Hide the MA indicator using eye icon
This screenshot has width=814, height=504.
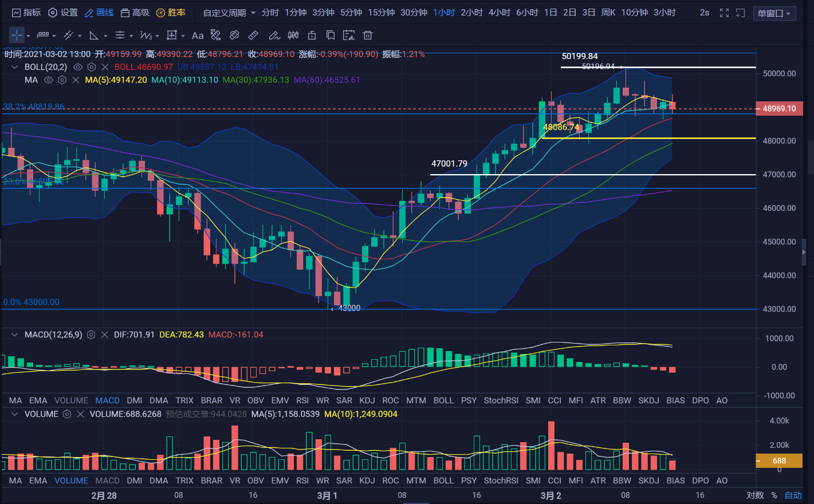[49, 80]
